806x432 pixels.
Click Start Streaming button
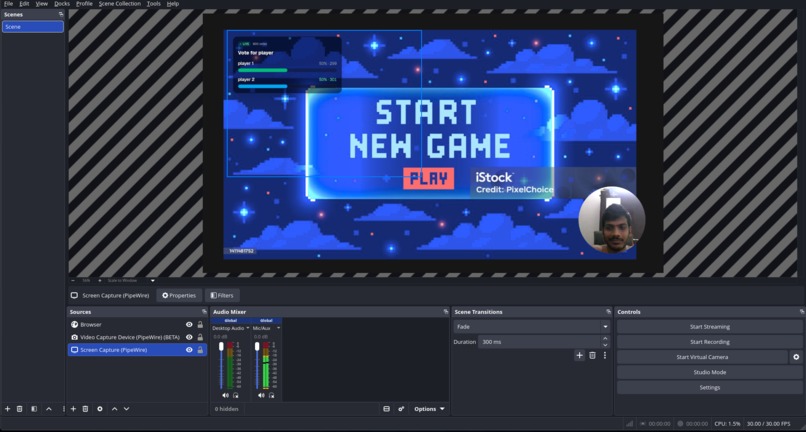click(709, 327)
